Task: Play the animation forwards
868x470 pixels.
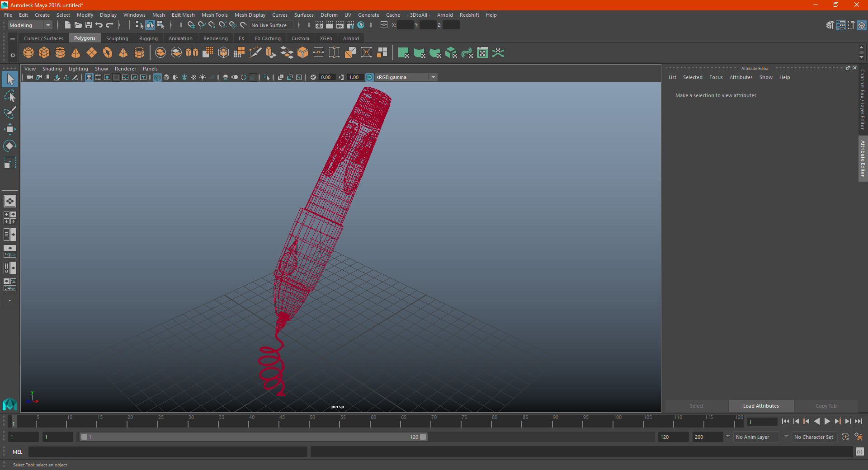Action: pyautogui.click(x=827, y=421)
